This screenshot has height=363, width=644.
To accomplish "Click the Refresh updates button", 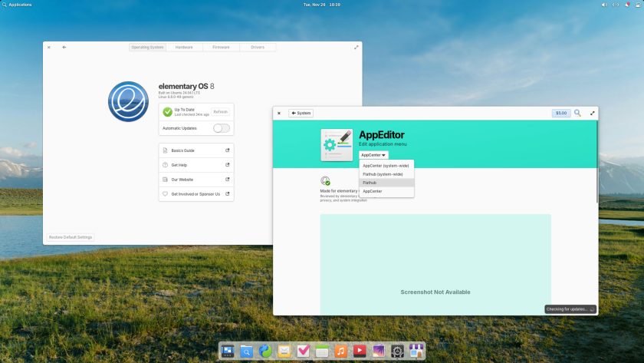I will pos(221,112).
